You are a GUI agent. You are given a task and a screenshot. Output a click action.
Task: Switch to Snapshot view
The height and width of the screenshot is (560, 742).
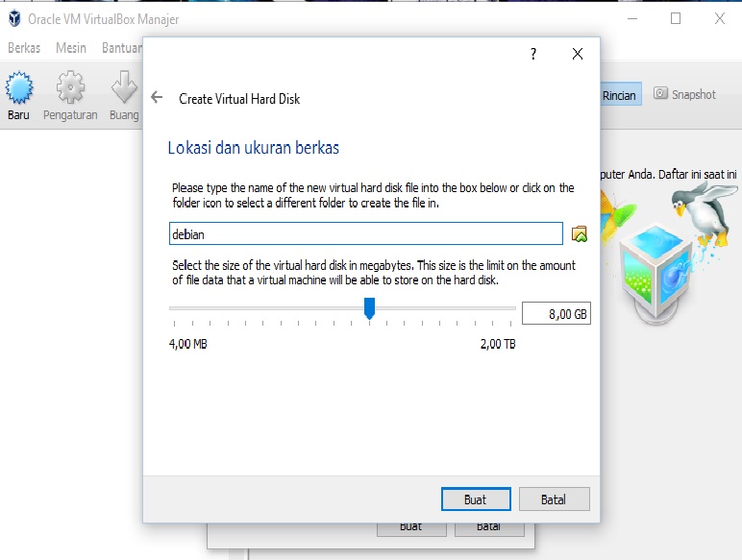(684, 94)
